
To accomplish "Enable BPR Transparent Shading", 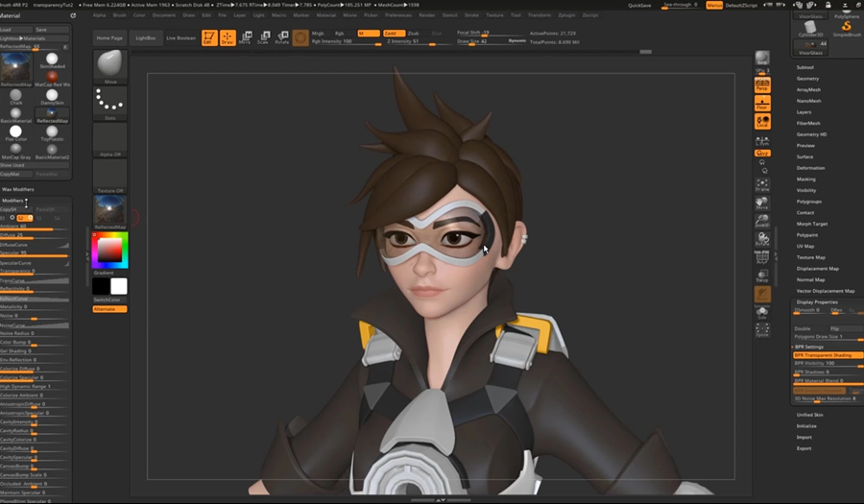I will [828, 355].
